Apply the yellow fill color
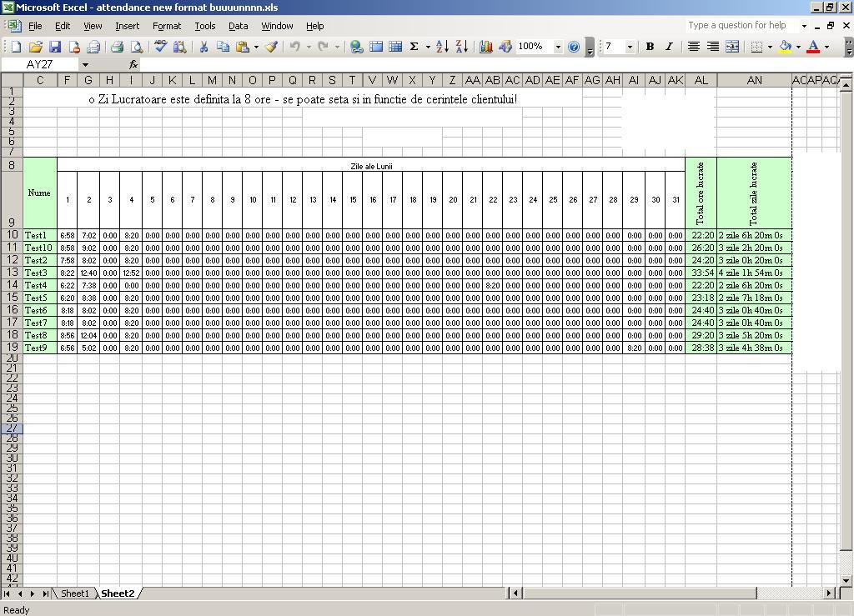 pos(785,47)
